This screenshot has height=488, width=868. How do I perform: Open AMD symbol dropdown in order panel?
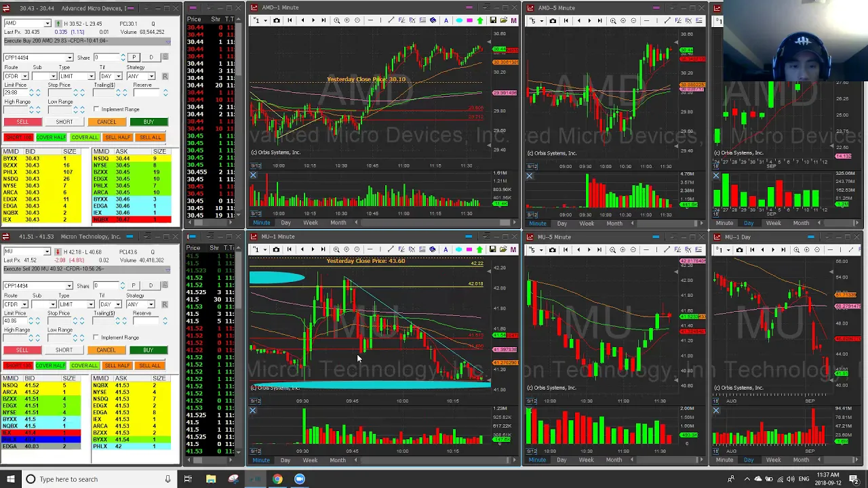click(47, 23)
